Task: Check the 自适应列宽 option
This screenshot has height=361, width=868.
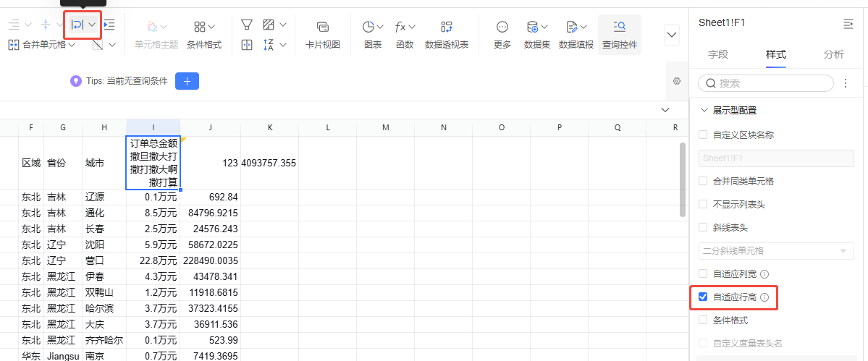Action: [703, 273]
